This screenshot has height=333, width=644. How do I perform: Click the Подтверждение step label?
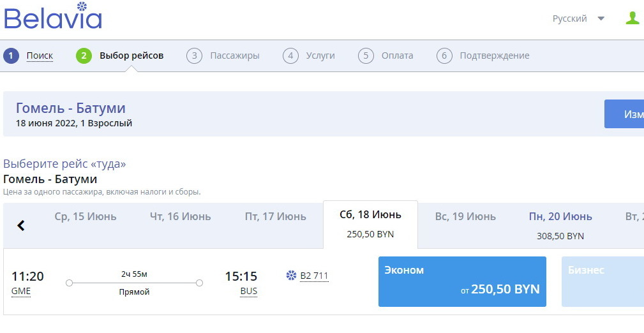(494, 56)
